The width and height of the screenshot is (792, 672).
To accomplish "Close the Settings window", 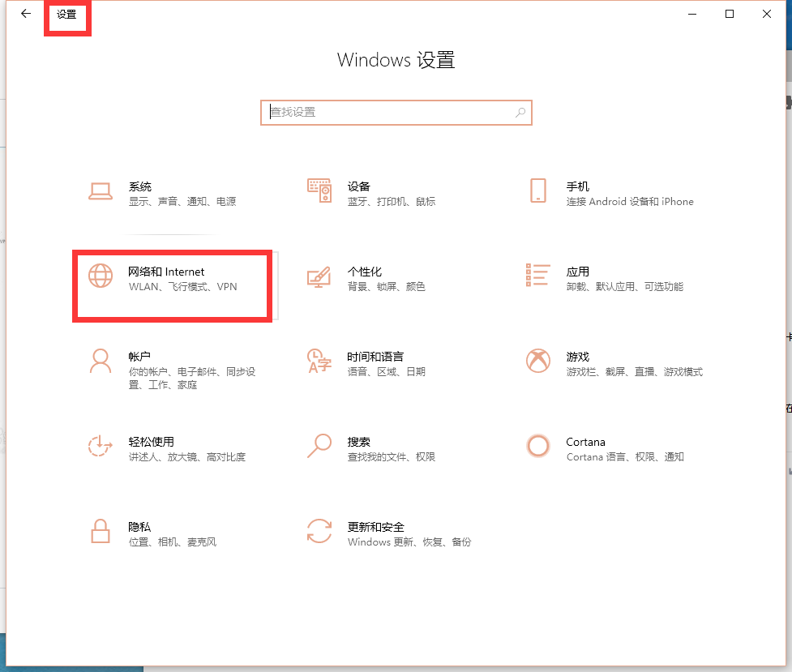I will tap(767, 14).
